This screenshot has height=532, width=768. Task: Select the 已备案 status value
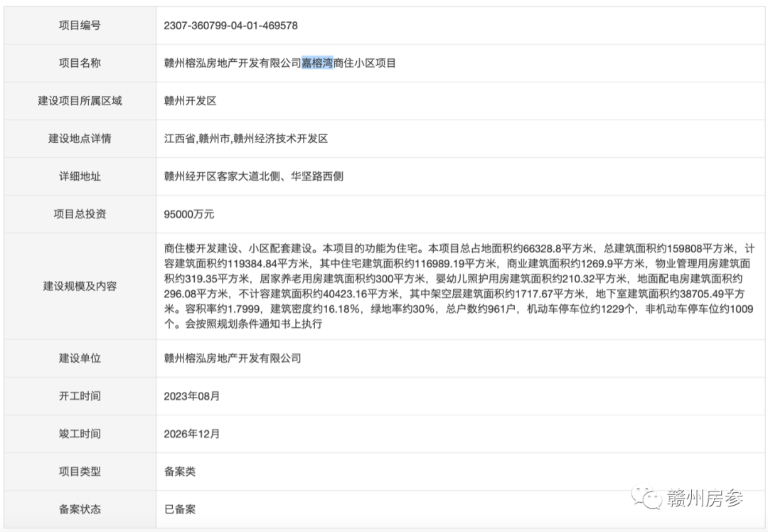pos(180,509)
